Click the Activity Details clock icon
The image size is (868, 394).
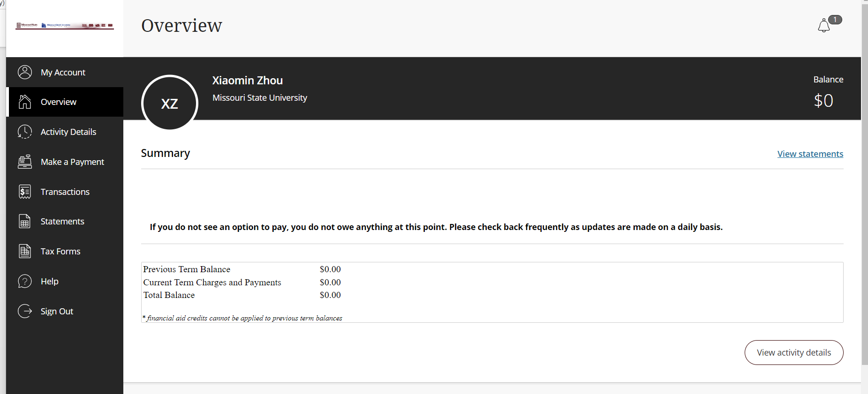click(x=25, y=132)
